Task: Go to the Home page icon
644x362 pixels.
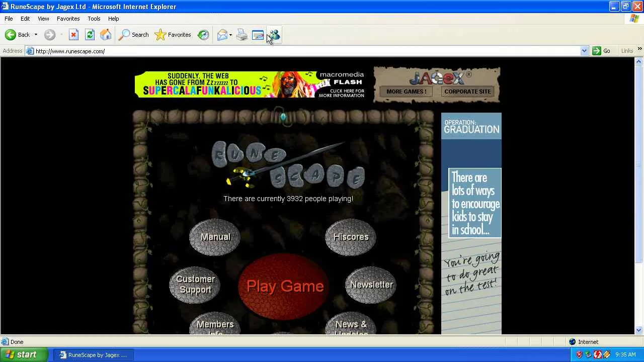Action: click(x=106, y=35)
